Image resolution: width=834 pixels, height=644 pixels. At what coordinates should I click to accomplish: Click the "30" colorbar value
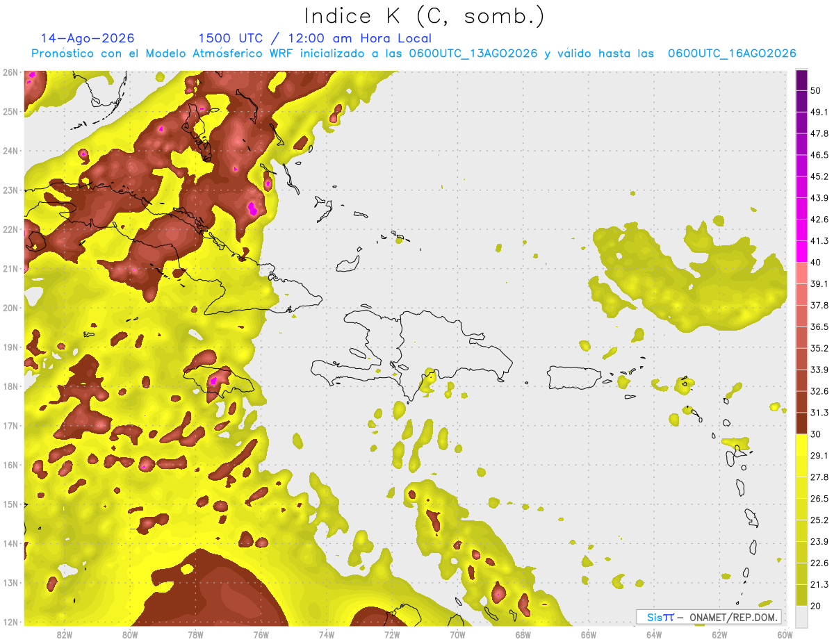tap(816, 434)
